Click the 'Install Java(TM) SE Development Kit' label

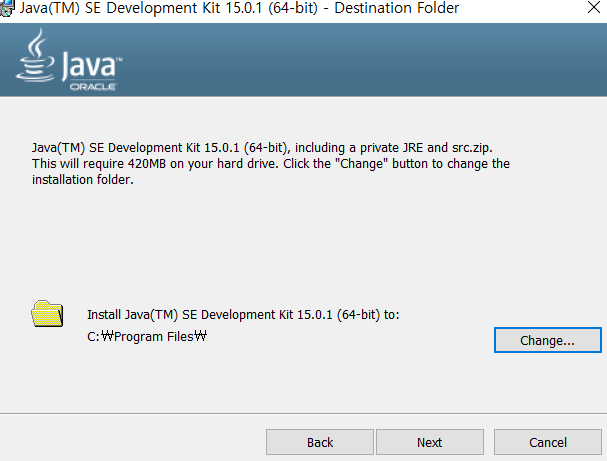point(243,315)
